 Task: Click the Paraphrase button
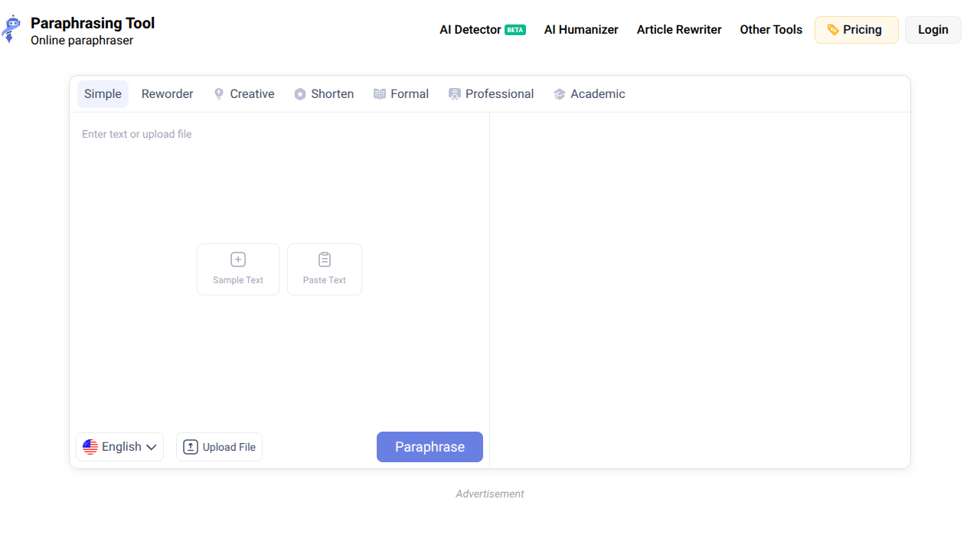pyautogui.click(x=430, y=446)
